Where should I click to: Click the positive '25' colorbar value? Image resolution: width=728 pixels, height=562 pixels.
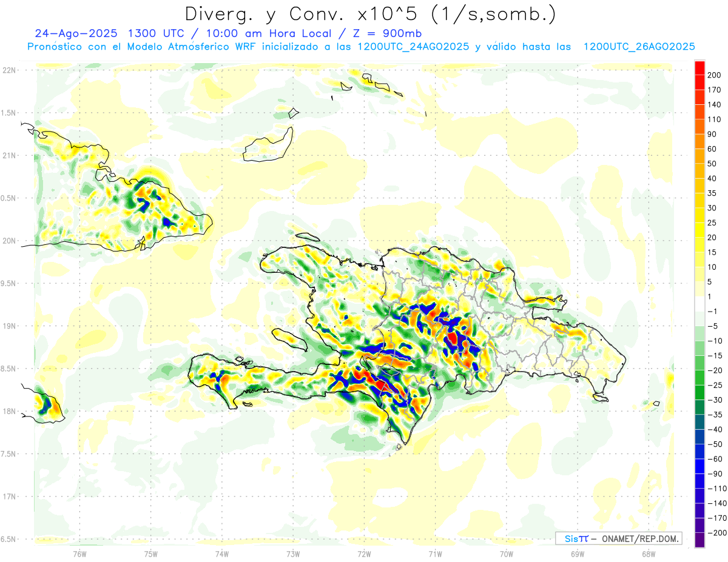tap(712, 222)
